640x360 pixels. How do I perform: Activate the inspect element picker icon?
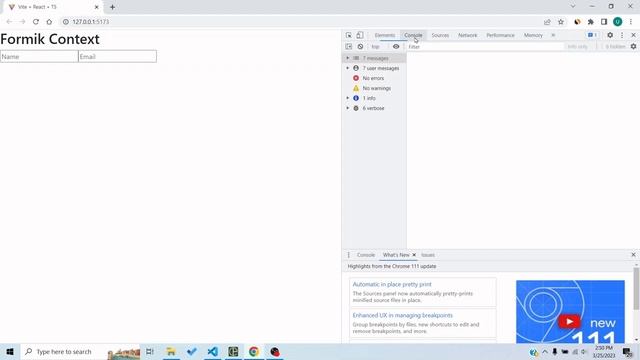pyautogui.click(x=349, y=35)
